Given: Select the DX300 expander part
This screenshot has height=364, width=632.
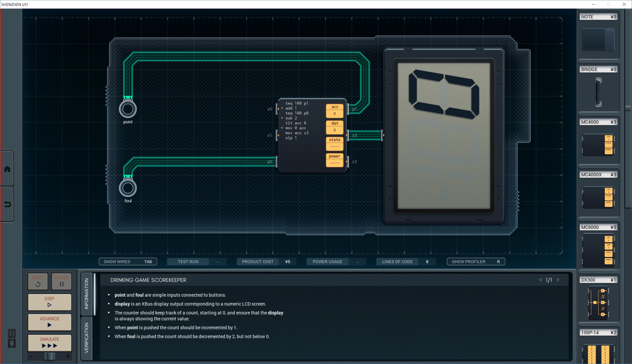Looking at the screenshot, I should click(598, 303).
